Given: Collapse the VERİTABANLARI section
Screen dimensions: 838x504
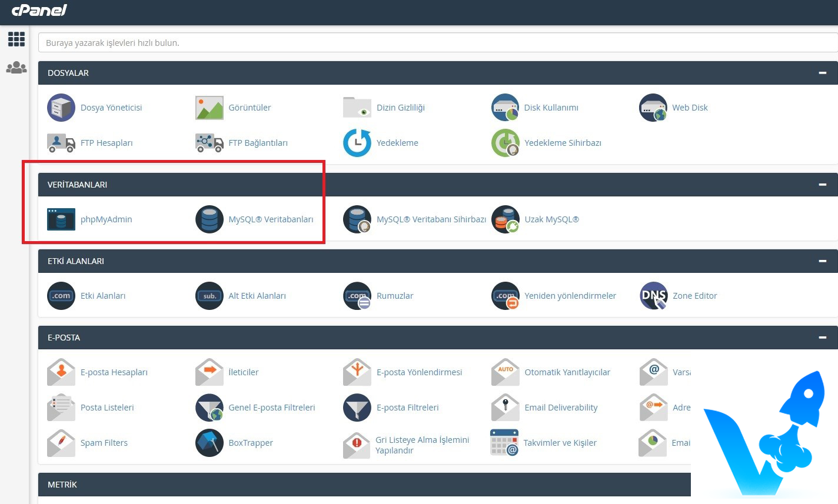Looking at the screenshot, I should tap(822, 185).
